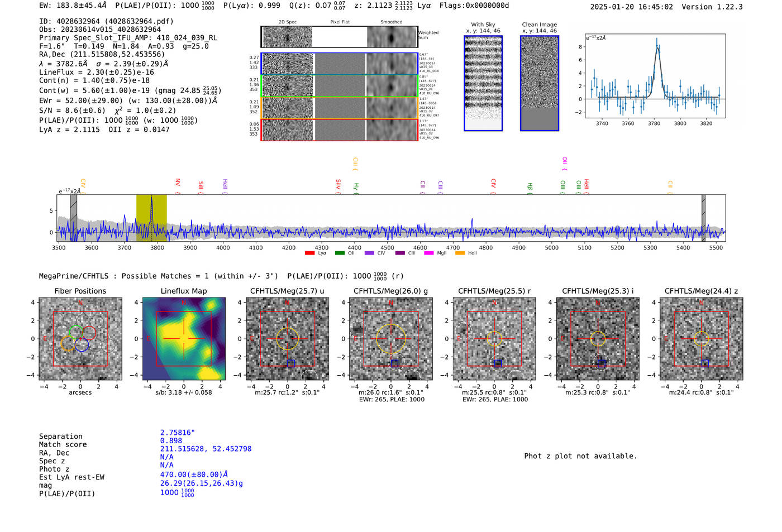Click the blue catalog match box in g-band cutout

pos(394,363)
